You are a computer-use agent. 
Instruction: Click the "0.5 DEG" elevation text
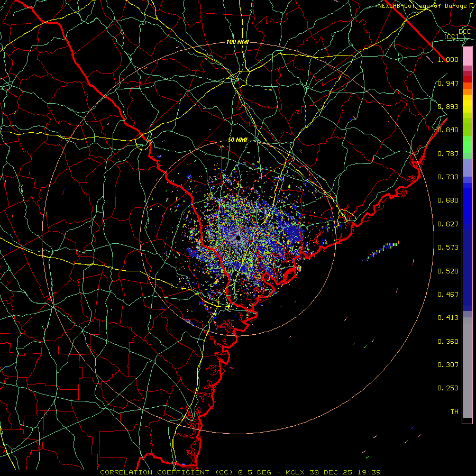tap(254, 472)
